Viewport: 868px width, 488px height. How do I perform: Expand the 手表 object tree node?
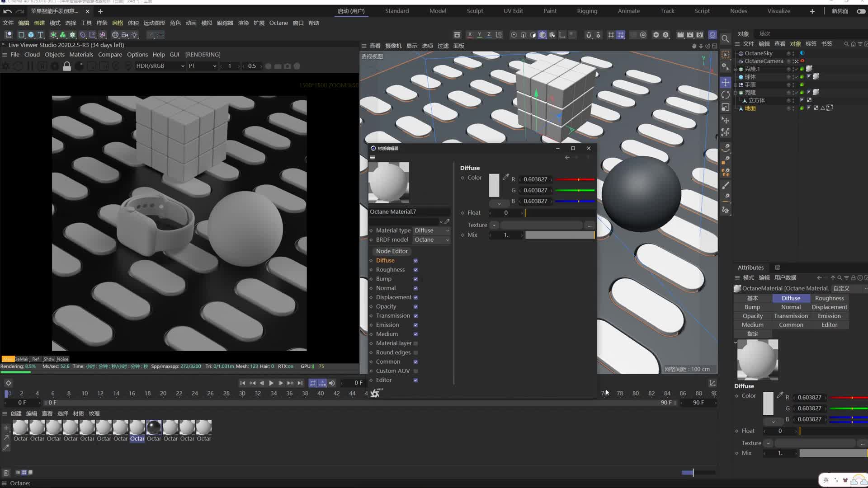coord(736,85)
